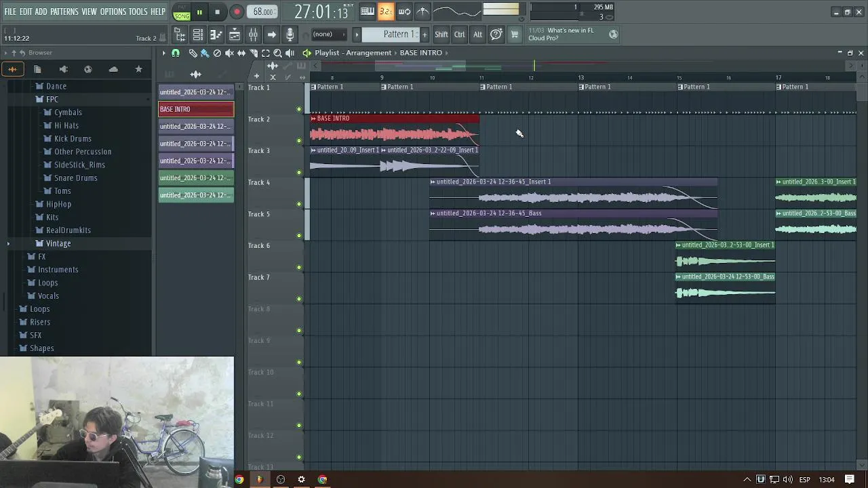Screen dimensions: 868x488
Task: Select the browser All tab icon
Action: click(12, 69)
